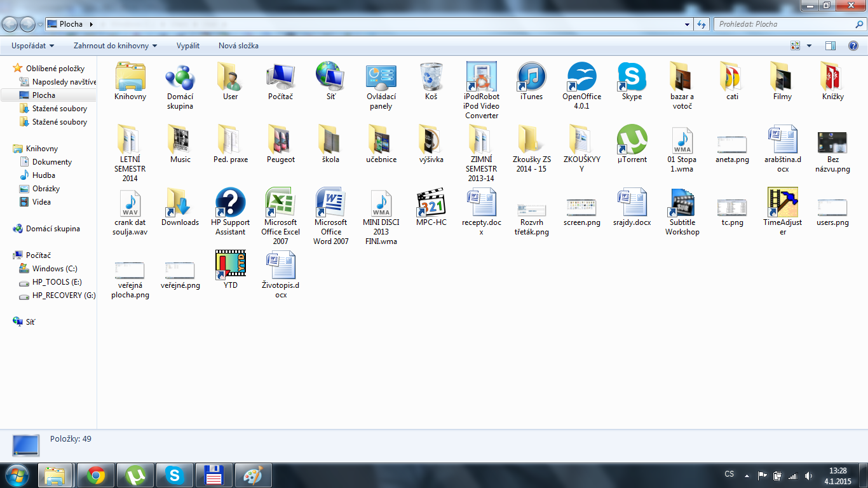This screenshot has height=488, width=868.
Task: Select the YTD downloader icon
Action: [x=231, y=266]
